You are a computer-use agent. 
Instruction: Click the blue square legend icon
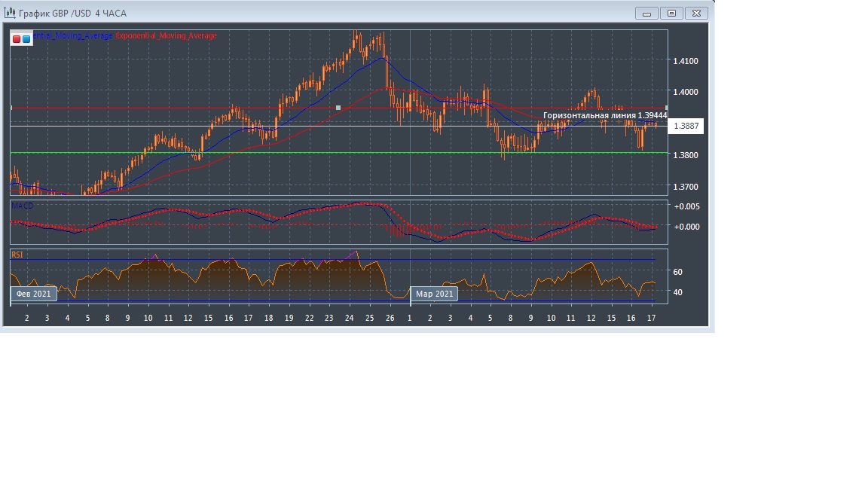coord(27,39)
